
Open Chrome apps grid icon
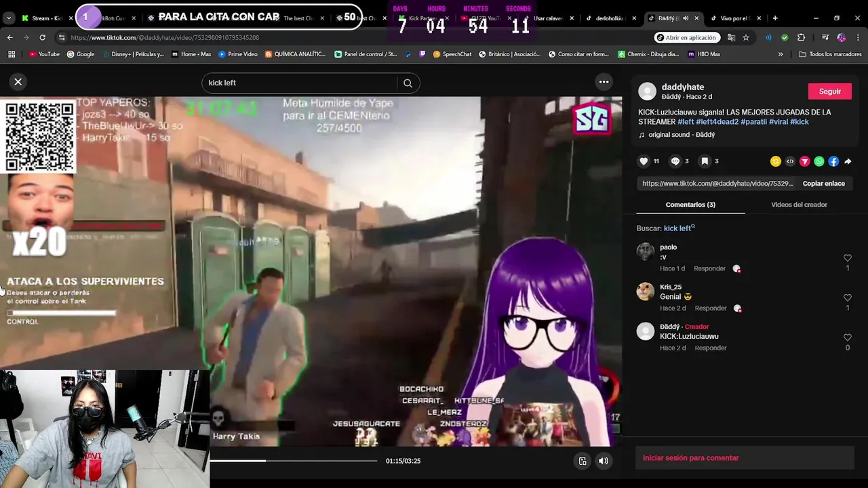pyautogui.click(x=12, y=54)
